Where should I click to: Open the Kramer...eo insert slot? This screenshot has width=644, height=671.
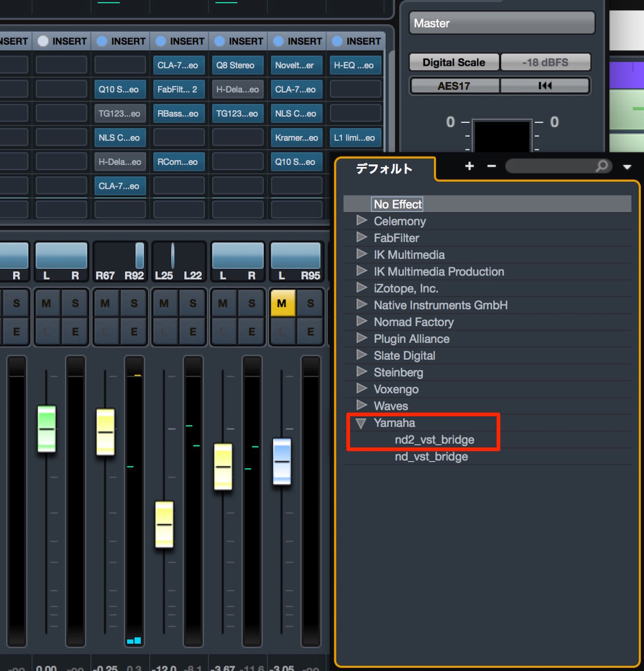tap(296, 138)
